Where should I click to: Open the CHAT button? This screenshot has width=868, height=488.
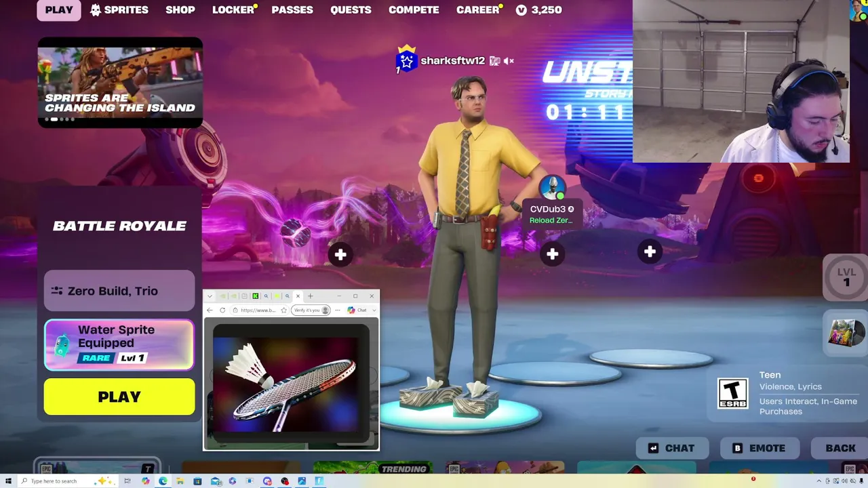click(671, 448)
